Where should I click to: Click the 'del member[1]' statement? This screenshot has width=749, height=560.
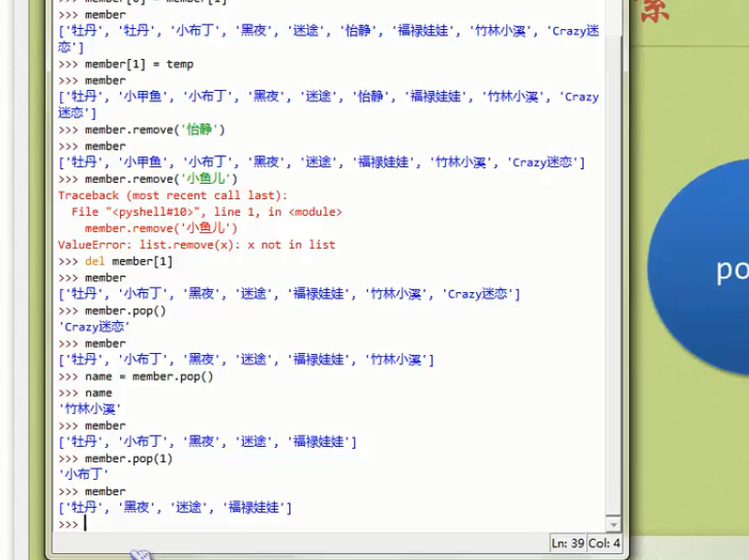tap(129, 261)
